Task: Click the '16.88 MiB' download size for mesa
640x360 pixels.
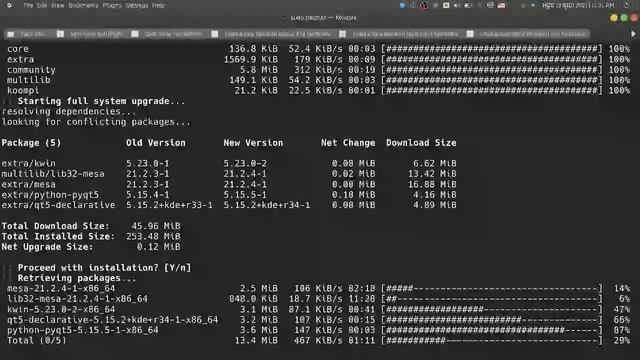Action: tap(432, 184)
